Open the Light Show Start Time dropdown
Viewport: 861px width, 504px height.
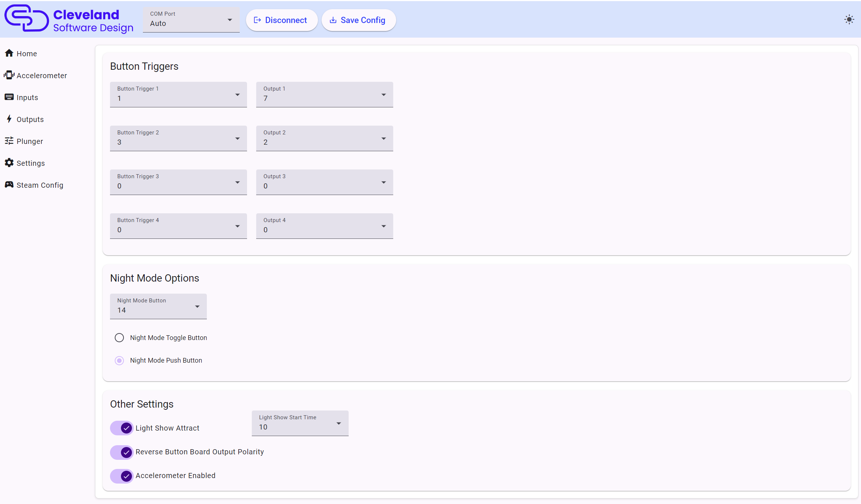pos(300,423)
